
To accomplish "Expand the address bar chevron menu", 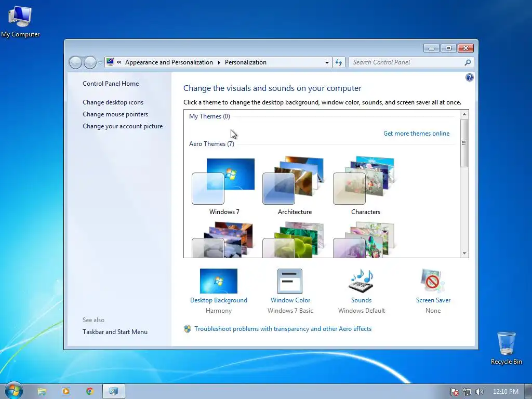I will [119, 62].
